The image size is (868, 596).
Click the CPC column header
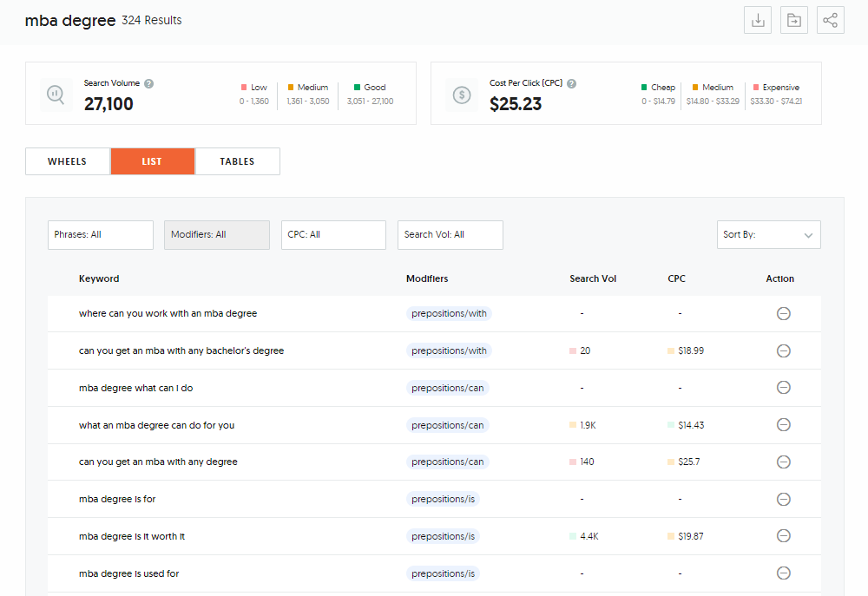tap(676, 278)
